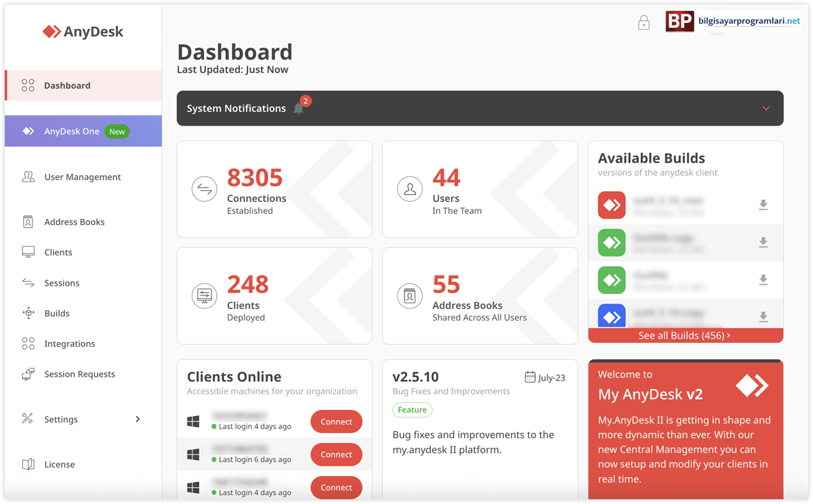Expand the System Notifications chevron
The image size is (813, 504).
pyautogui.click(x=766, y=108)
